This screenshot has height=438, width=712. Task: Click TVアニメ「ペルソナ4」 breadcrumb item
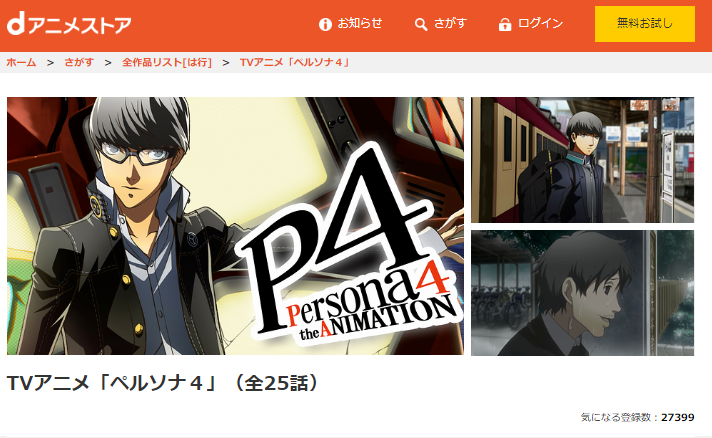click(x=295, y=62)
